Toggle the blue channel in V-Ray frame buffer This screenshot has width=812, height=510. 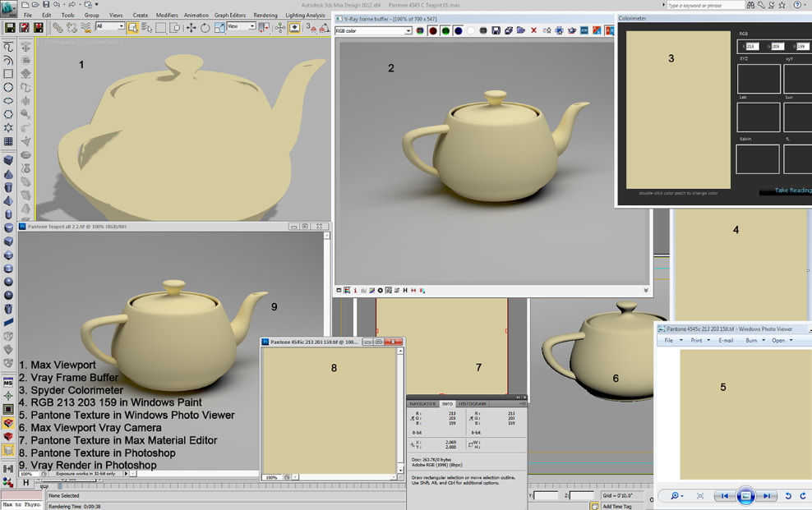(458, 31)
